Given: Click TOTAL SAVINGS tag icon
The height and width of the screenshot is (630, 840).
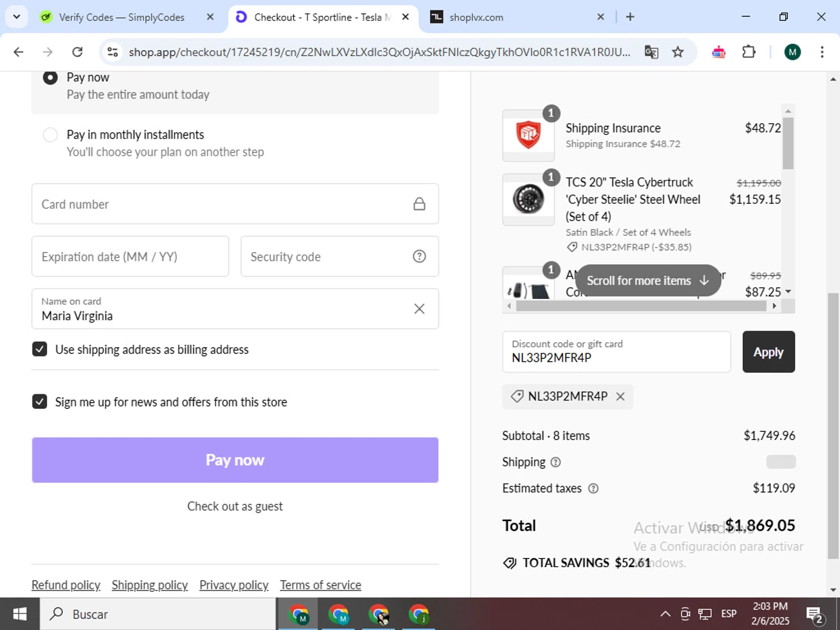Looking at the screenshot, I should point(510,563).
